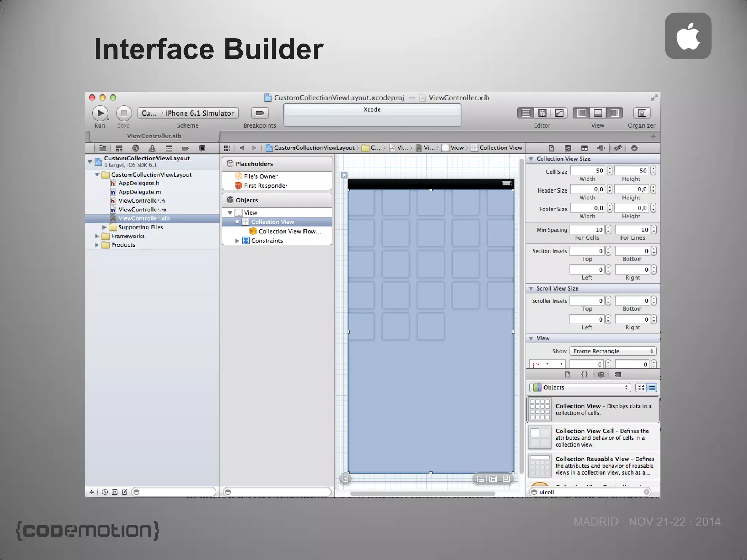Show the Log navigator

pos(202,148)
